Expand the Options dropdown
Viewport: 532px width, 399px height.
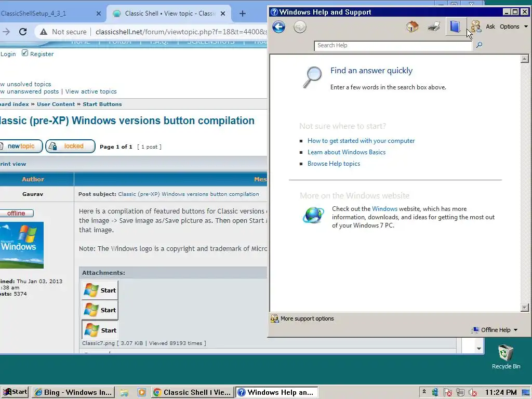click(x=514, y=26)
